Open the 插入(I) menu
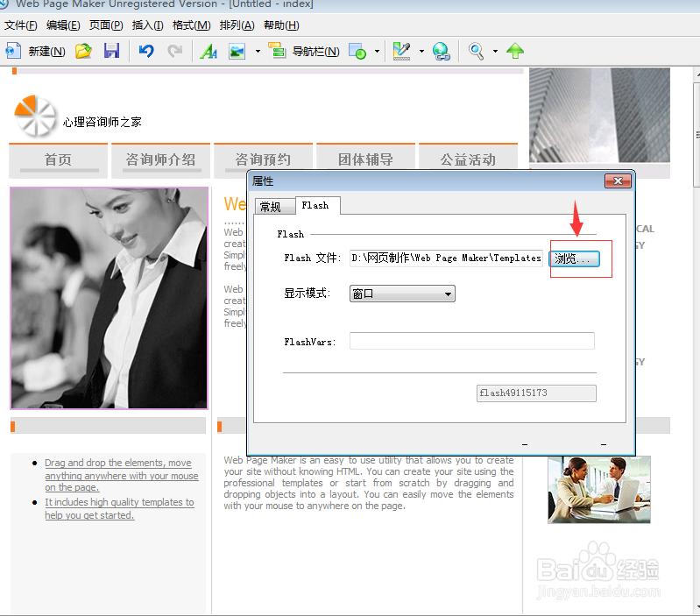The image size is (700, 616). point(148,25)
